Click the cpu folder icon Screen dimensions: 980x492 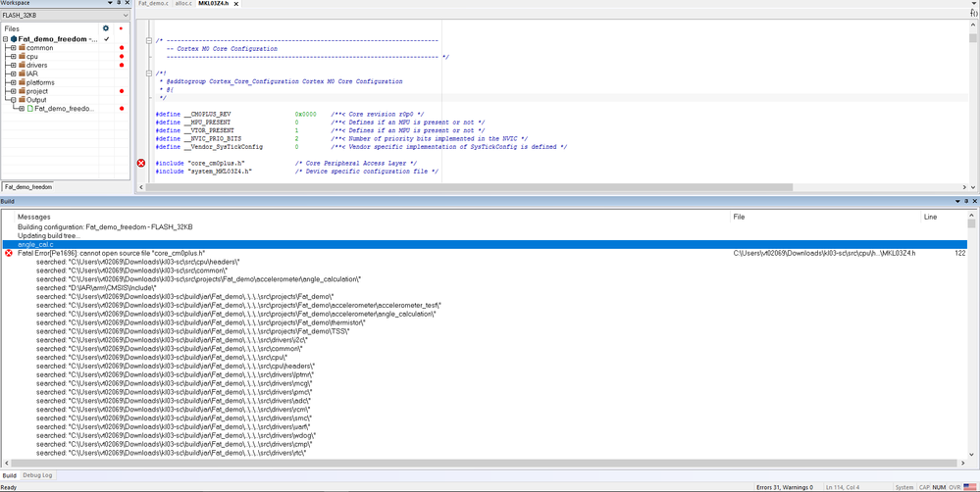coord(22,56)
